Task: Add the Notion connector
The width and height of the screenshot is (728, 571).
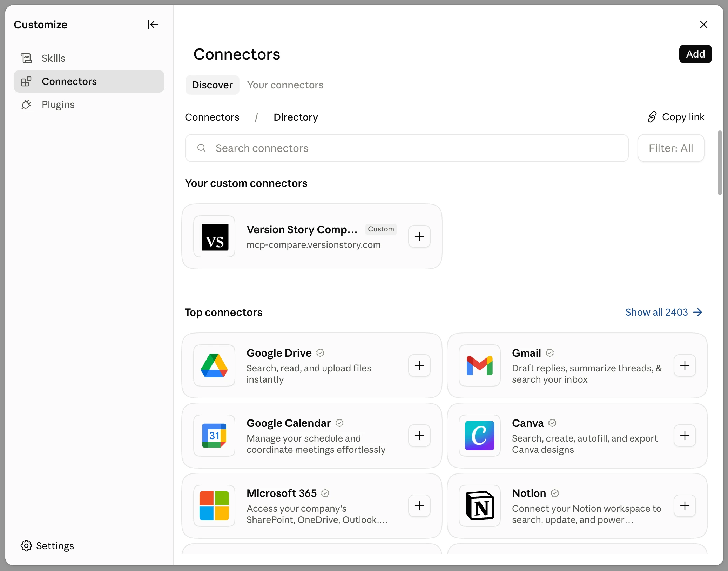Action: (685, 506)
